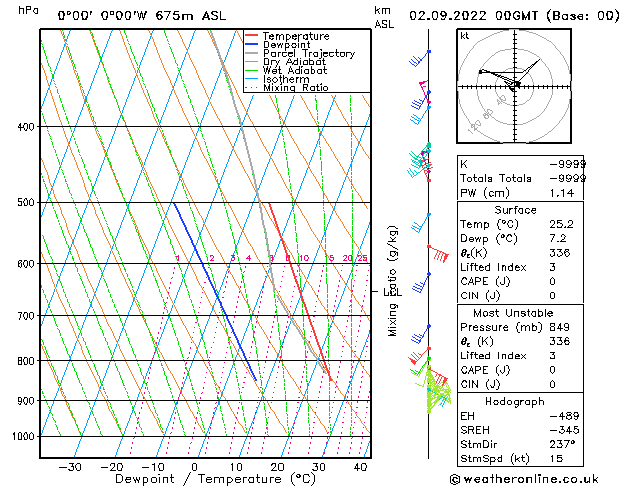Select the 'Mixing Ratio' legend label
Image resolution: width=629 pixels, height=486 pixels.
[296, 87]
